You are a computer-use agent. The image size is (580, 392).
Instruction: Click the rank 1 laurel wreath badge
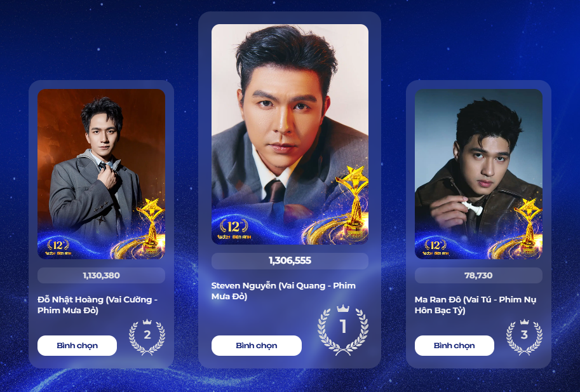343,330
